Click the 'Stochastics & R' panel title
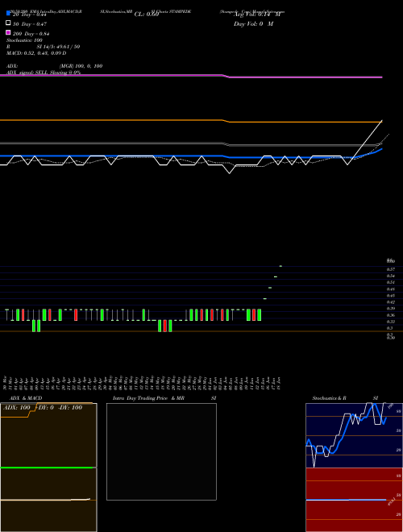403x532 pixels. click(329, 398)
